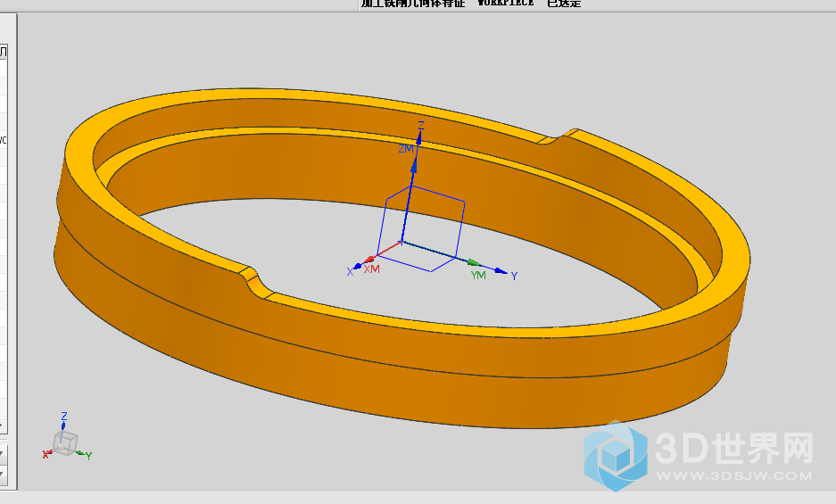The width and height of the screenshot is (836, 504).
Task: Pick the red XM axis arrowhead
Action: tap(369, 260)
